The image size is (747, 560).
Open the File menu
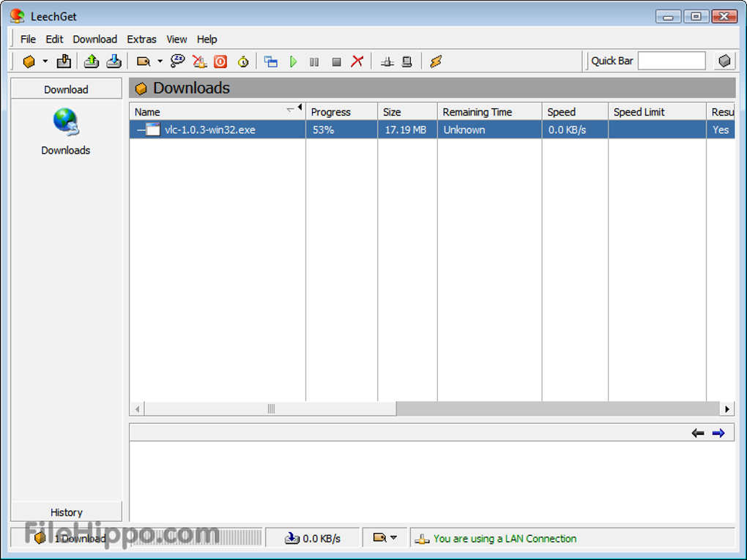click(28, 39)
